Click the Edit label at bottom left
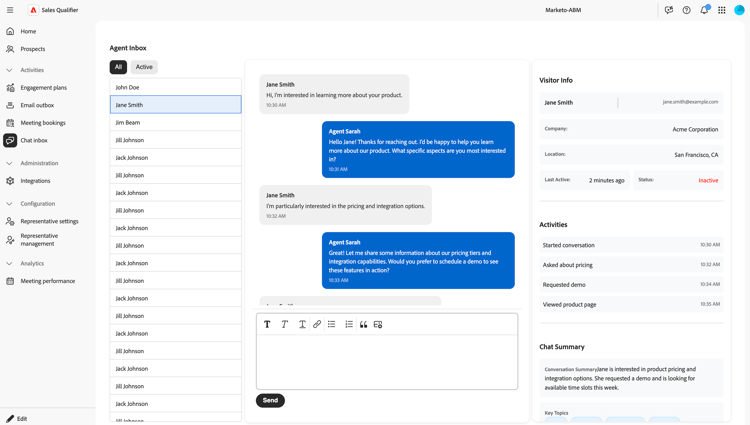 click(x=22, y=419)
